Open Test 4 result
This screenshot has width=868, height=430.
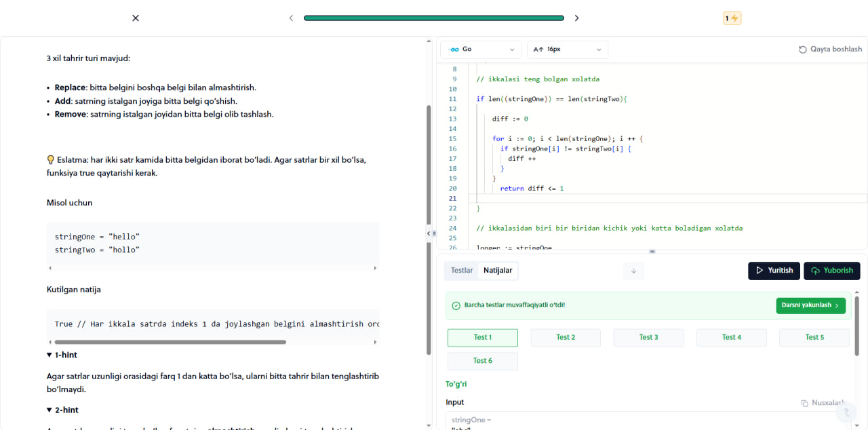tap(732, 338)
